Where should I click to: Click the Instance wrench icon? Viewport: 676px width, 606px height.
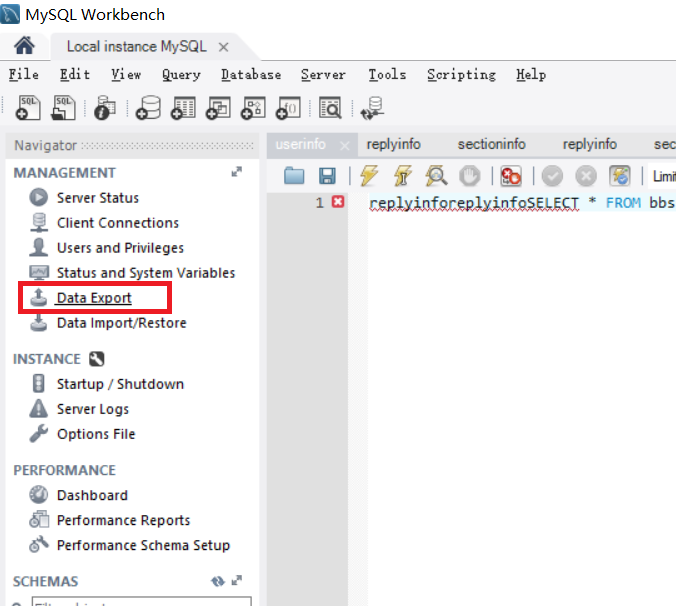[x=97, y=359]
